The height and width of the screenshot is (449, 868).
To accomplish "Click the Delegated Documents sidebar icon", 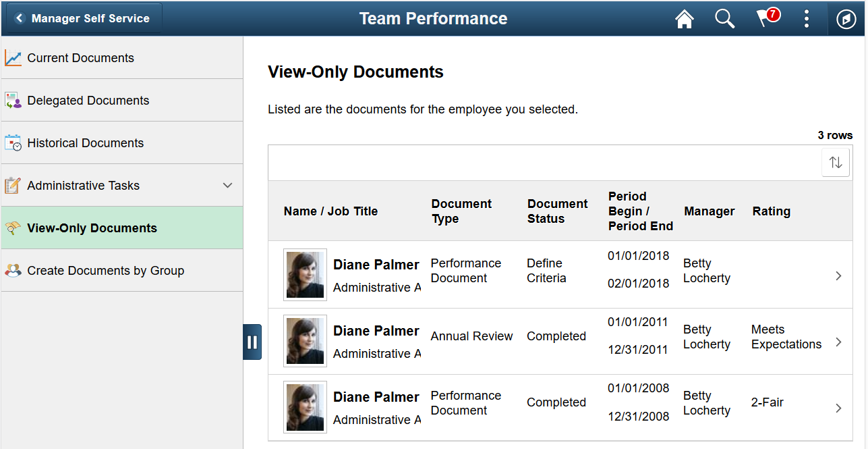I will point(13,101).
